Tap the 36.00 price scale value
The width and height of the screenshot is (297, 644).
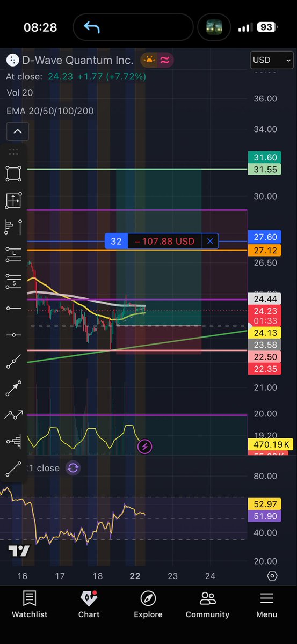coord(265,98)
